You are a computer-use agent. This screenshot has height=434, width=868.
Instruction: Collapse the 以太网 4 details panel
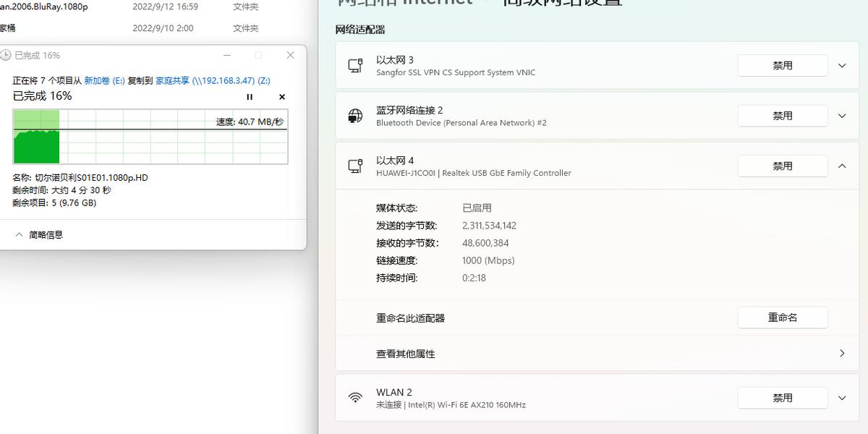(x=842, y=166)
